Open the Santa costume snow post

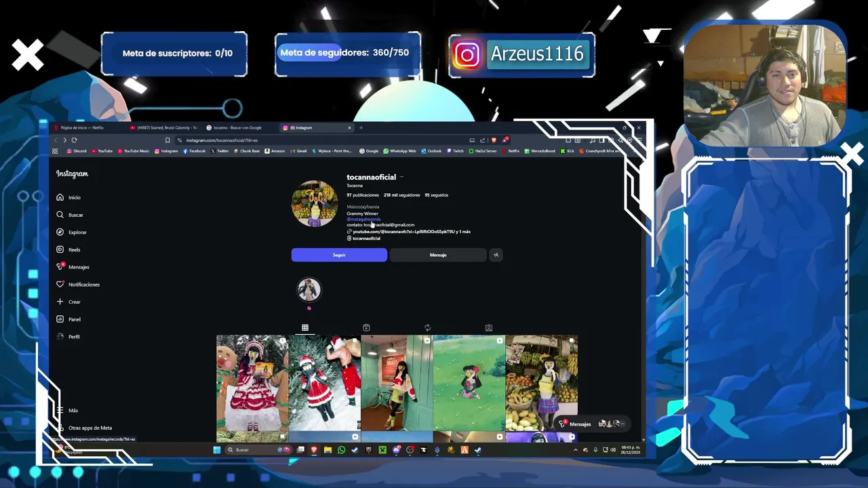tap(325, 384)
